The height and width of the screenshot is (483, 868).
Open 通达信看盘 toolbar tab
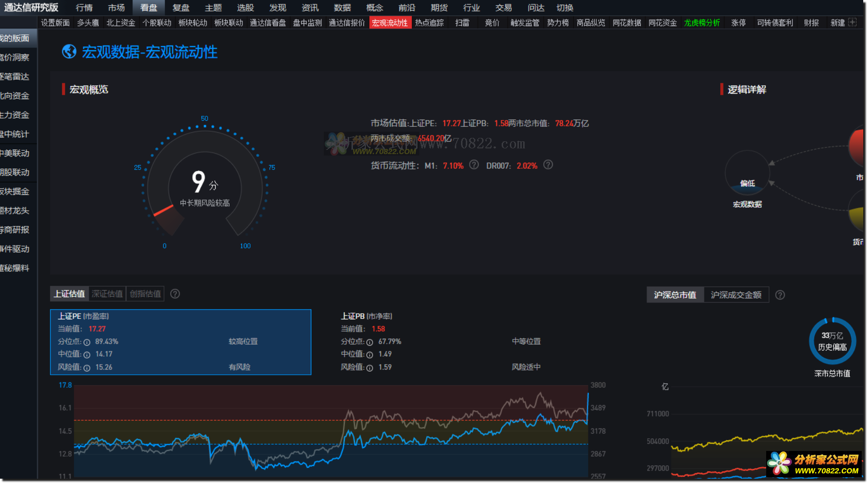268,22
